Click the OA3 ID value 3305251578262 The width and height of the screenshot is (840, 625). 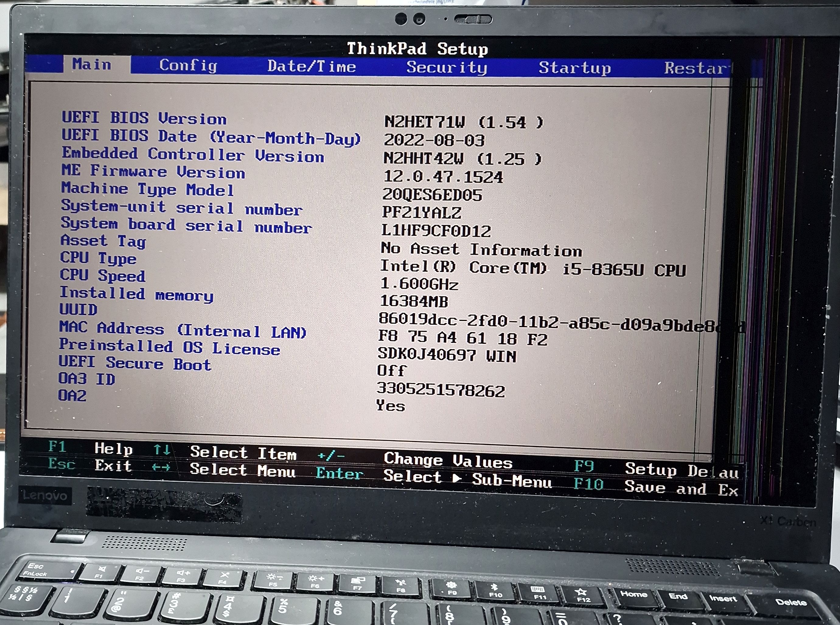(441, 390)
